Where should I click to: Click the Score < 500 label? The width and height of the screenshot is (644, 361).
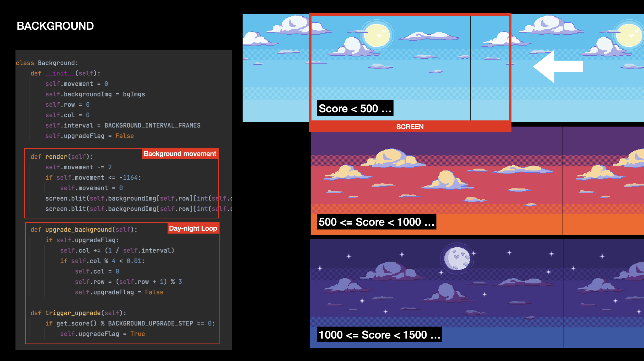(355, 108)
